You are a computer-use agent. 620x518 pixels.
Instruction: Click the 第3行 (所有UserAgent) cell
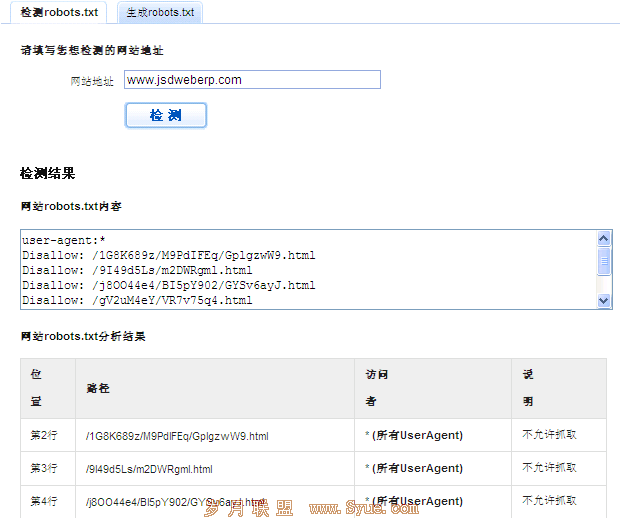point(433,468)
